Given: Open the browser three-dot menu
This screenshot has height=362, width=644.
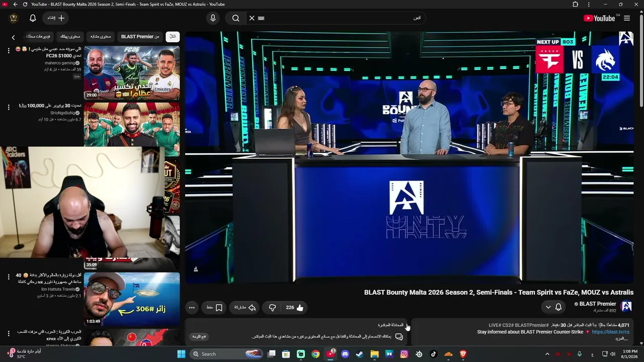Looking at the screenshot, I should pyautogui.click(x=589, y=5).
